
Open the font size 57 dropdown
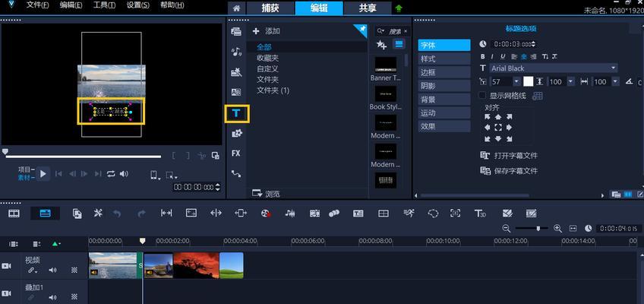pyautogui.click(x=516, y=82)
